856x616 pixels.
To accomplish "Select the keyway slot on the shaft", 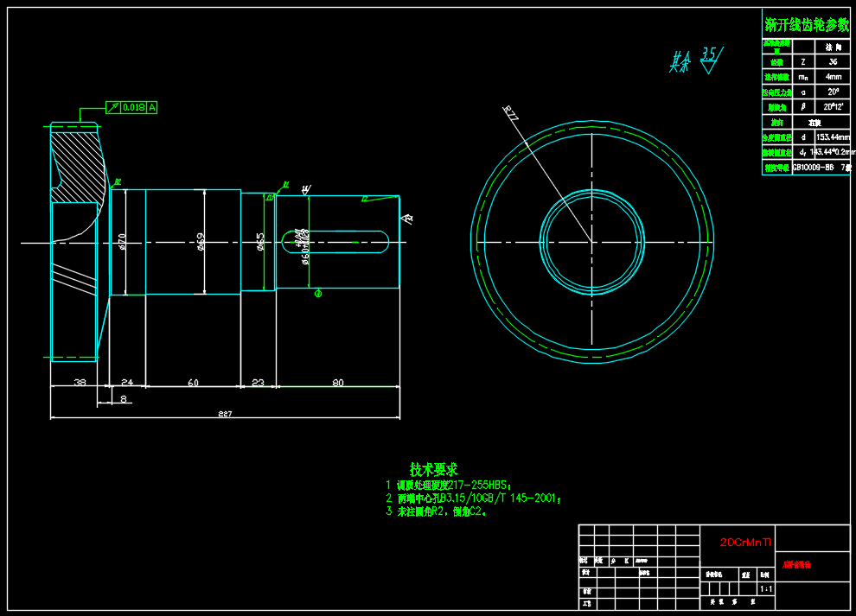I will (334, 241).
